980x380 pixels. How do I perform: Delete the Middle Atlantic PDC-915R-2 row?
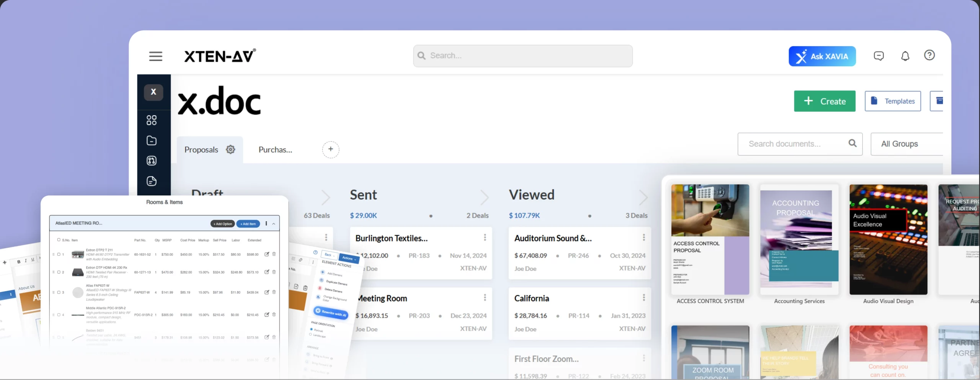point(274,314)
